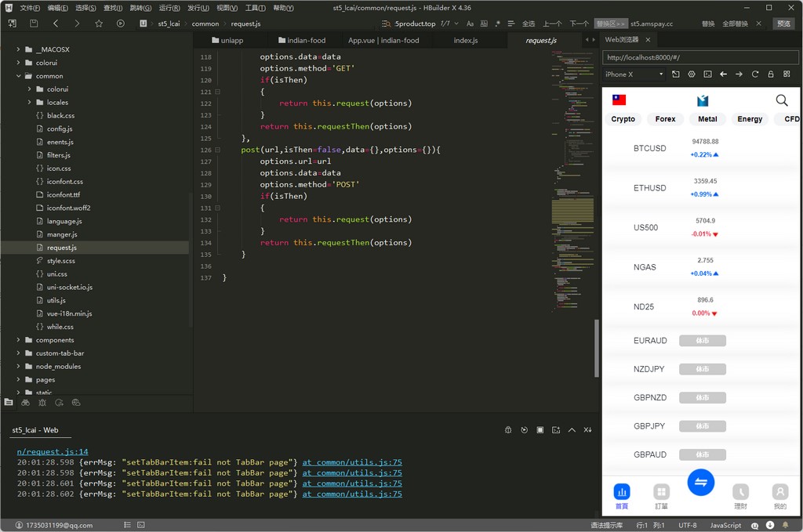The width and height of the screenshot is (803, 532).
Task: Stop the running st5_lcai console process
Action: pos(540,430)
